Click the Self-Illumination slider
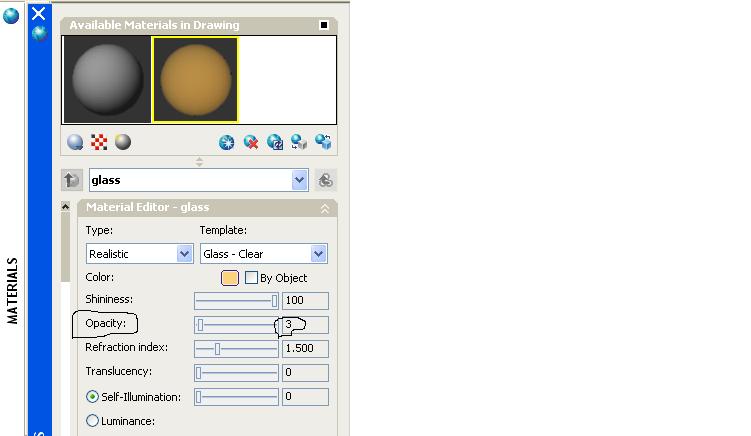Viewport: 751px width, 436px height. pos(236,397)
